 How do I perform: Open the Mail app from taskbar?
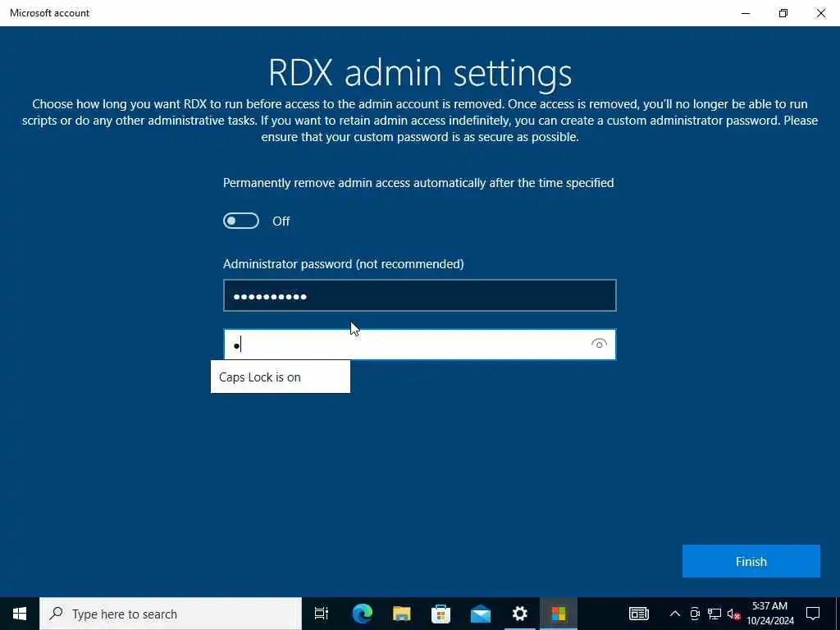tap(481, 614)
